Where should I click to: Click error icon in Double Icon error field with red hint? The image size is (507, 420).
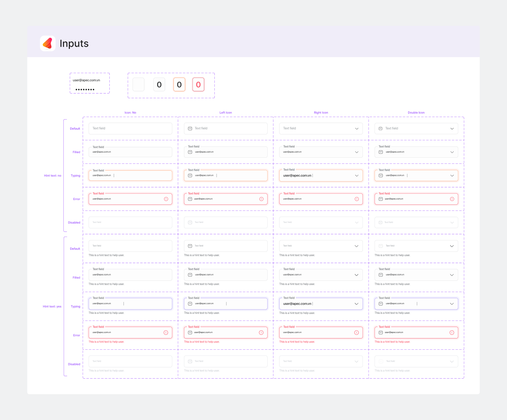[452, 333]
